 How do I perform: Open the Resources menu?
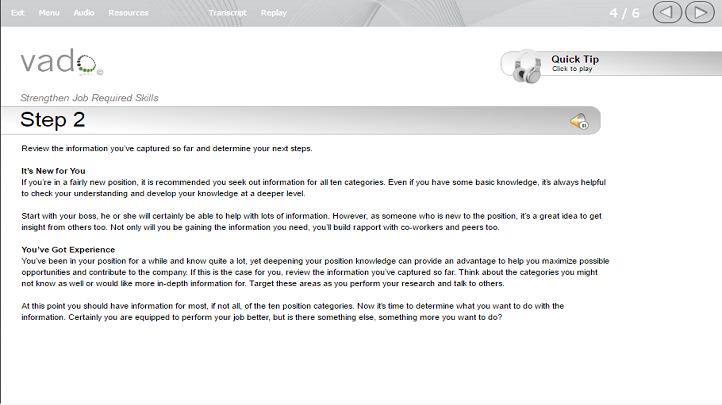(x=128, y=13)
